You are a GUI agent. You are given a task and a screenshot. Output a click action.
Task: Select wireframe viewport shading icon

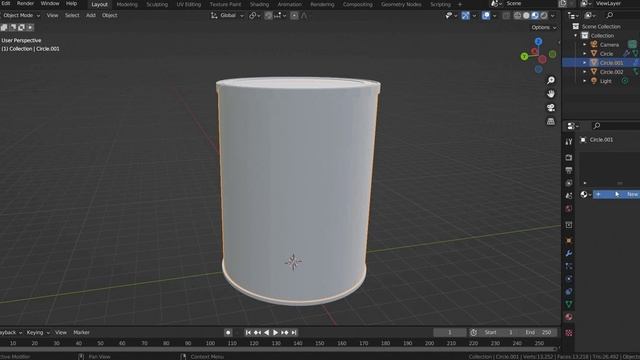pyautogui.click(x=517, y=16)
